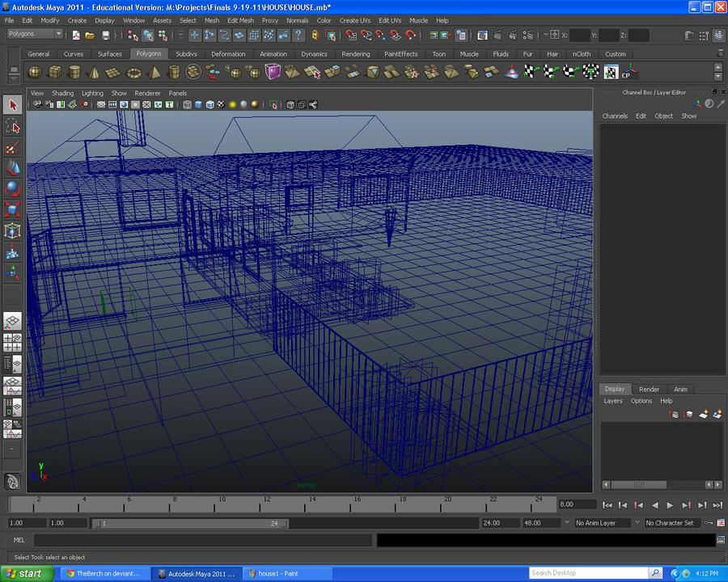Click the purple cube shelf icon
The width and height of the screenshot is (728, 582).
pyautogui.click(x=273, y=72)
